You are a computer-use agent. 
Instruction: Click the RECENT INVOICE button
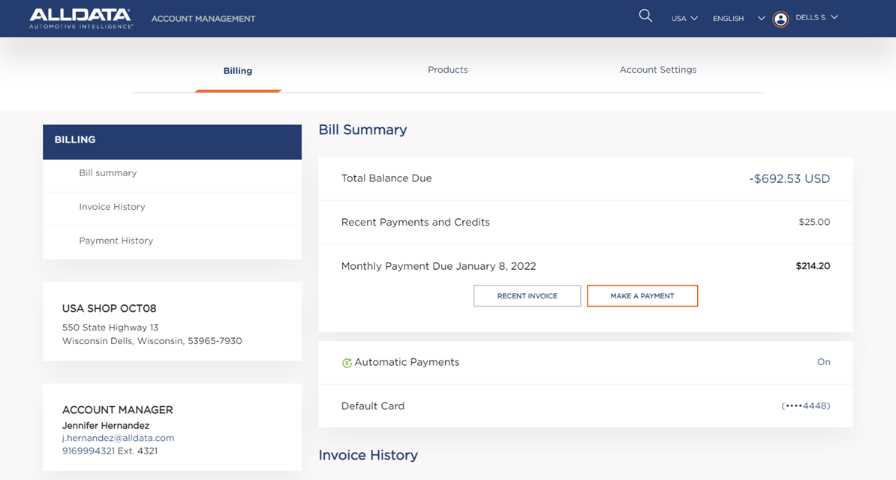pyautogui.click(x=527, y=296)
